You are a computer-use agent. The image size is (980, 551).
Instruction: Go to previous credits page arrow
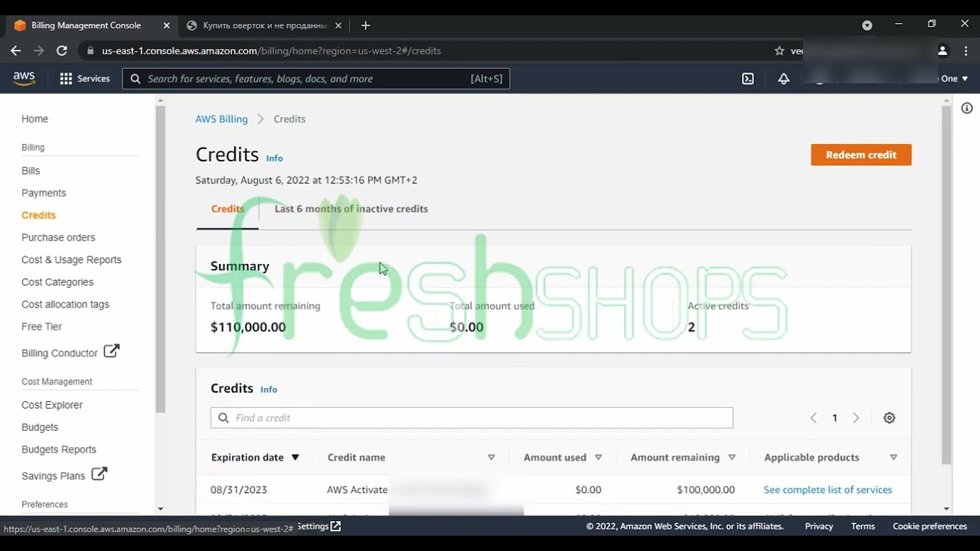tap(814, 418)
